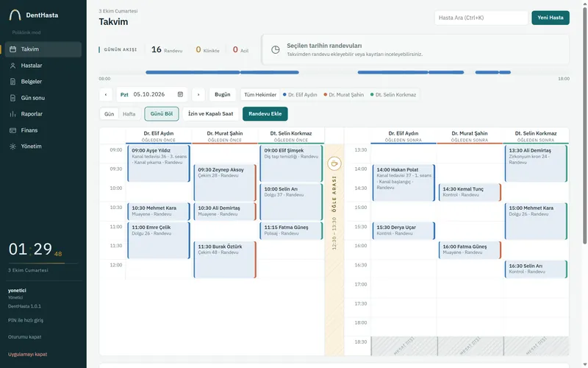588x368 pixels.
Task: Open 11:00 Emre Çelik appointment
Action: coord(159,241)
